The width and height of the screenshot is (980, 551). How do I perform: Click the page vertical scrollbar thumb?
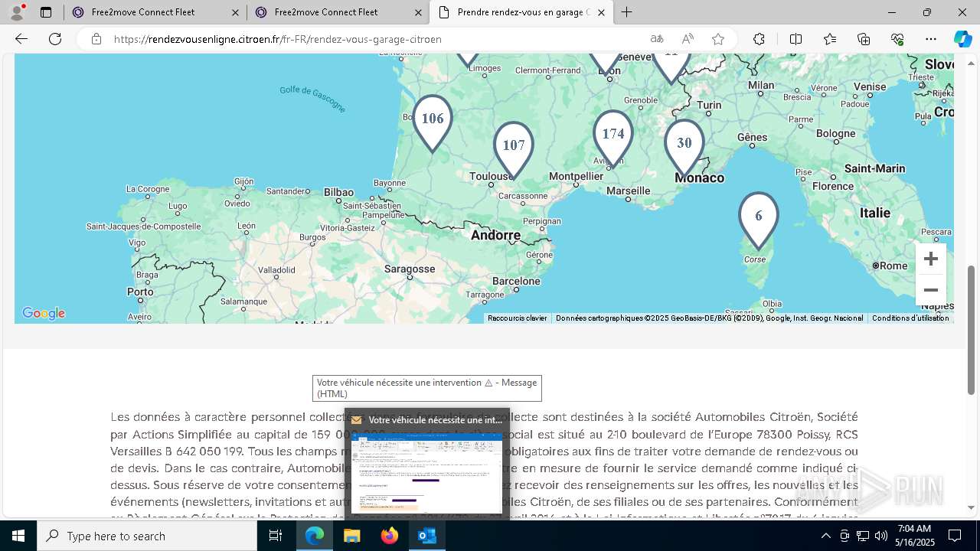coord(972,331)
